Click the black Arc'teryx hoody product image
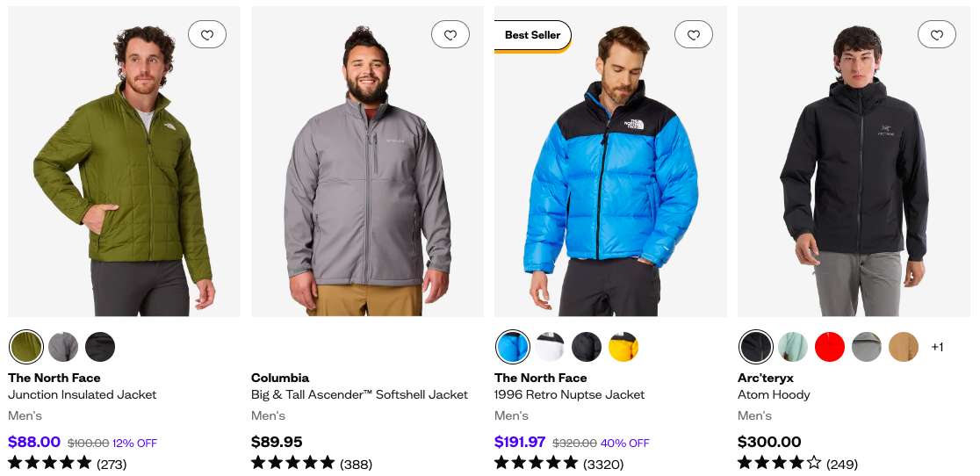The height and width of the screenshot is (476, 980). (854, 176)
